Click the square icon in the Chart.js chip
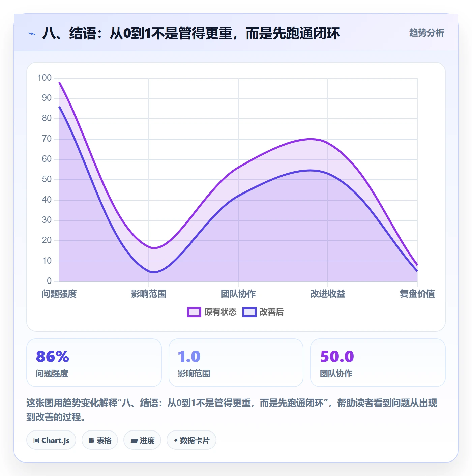Viewport: 472px width, 476px height. point(36,440)
